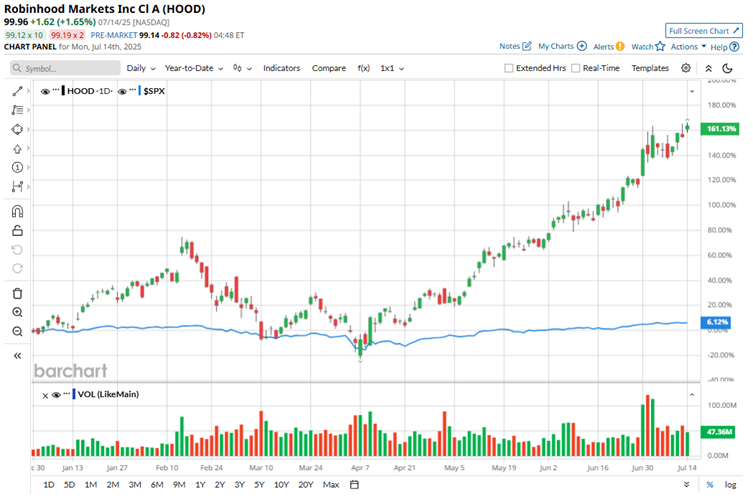Click the Notes edit icon
This screenshot has width=753, height=504.
click(527, 46)
